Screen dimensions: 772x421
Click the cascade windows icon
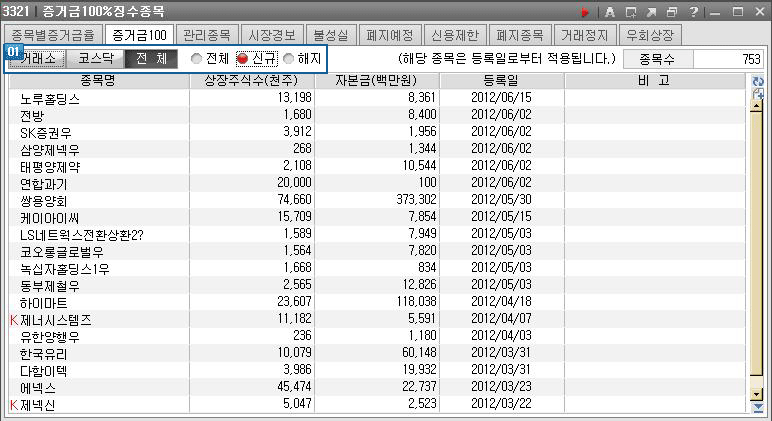672,12
